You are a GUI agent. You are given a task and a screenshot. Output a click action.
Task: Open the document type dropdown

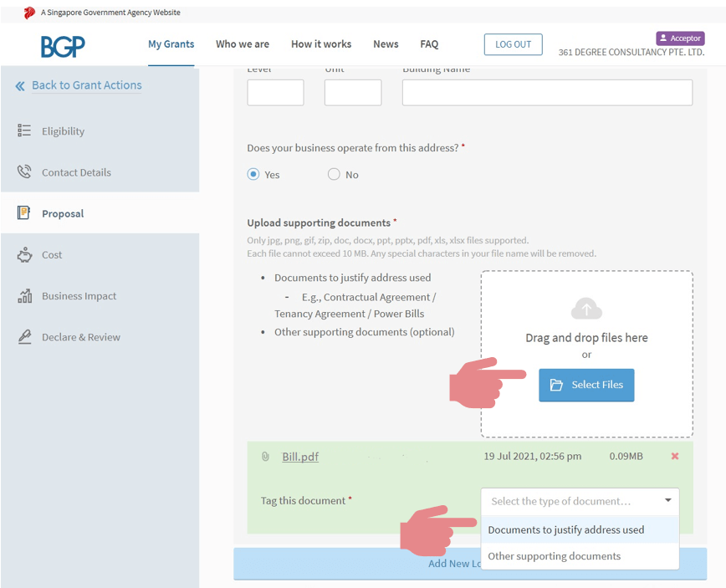(580, 501)
